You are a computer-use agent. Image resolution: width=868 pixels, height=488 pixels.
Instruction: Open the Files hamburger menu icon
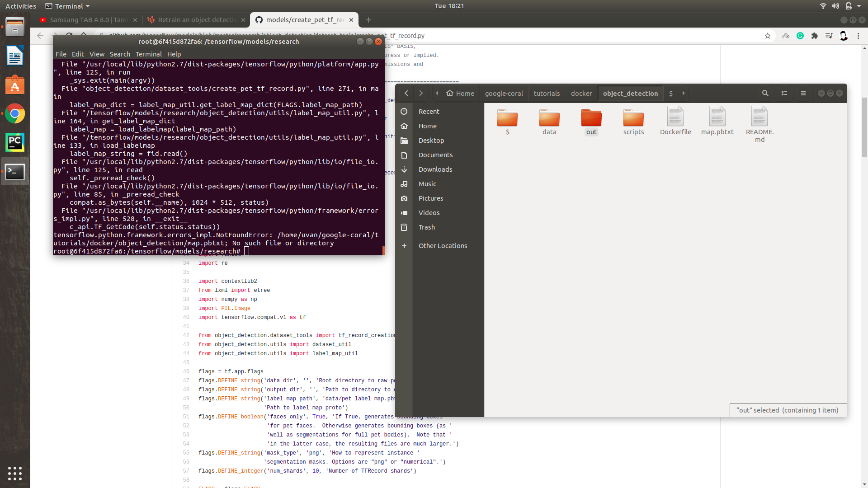coord(803,93)
